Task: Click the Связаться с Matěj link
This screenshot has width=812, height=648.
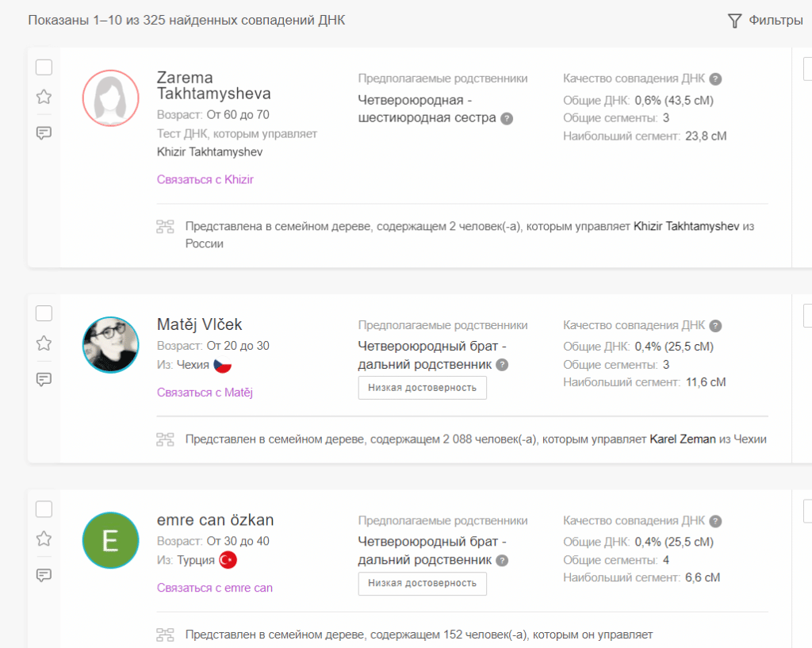Action: point(205,392)
